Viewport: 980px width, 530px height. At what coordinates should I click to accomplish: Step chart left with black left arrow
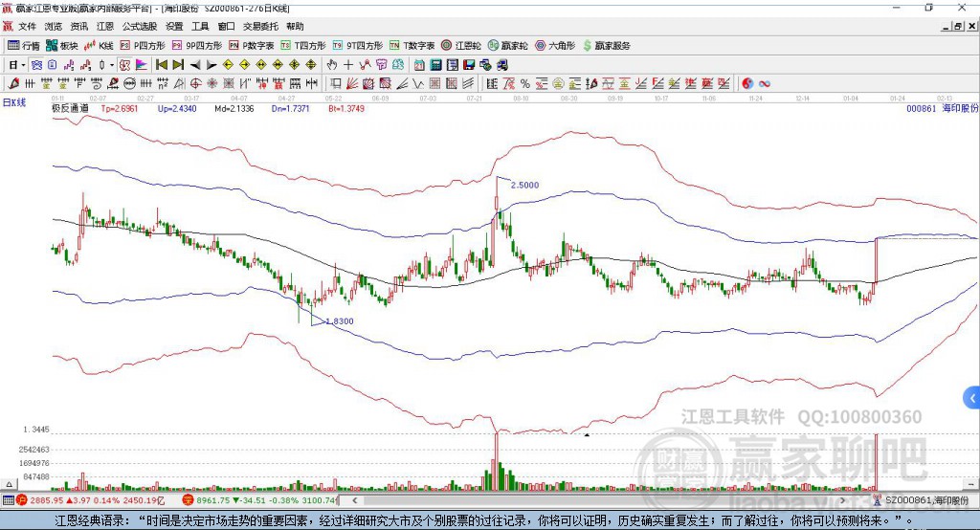click(195, 65)
